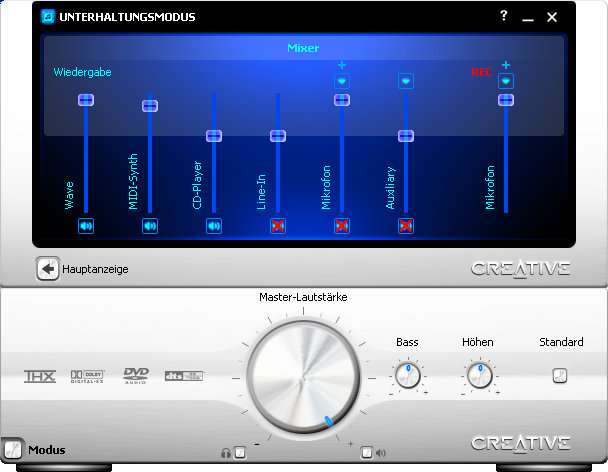Open dropdown above playback Mikrofon slider
608x472 pixels.
tap(342, 81)
